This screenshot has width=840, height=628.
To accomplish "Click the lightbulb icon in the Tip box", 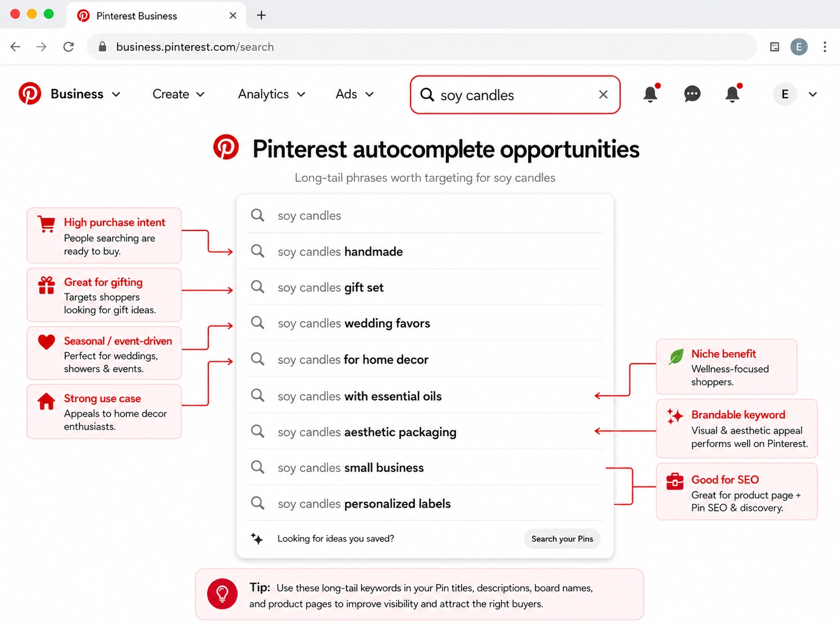I will point(222,594).
